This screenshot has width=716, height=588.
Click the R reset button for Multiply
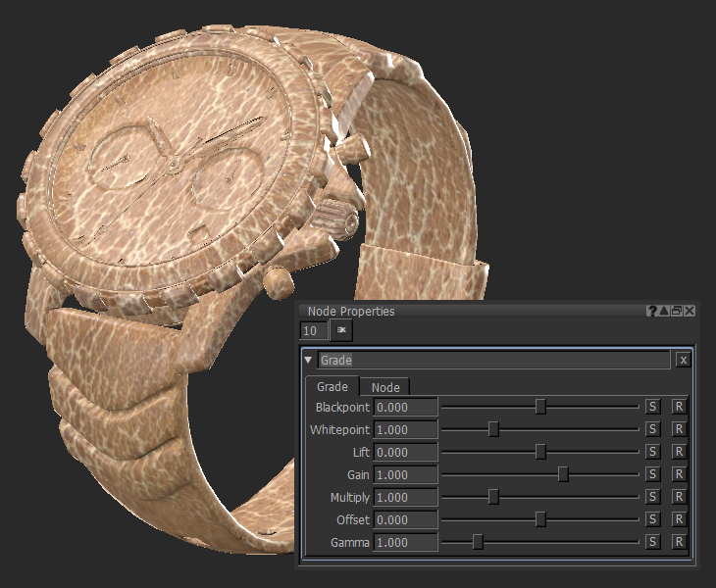pos(679,497)
